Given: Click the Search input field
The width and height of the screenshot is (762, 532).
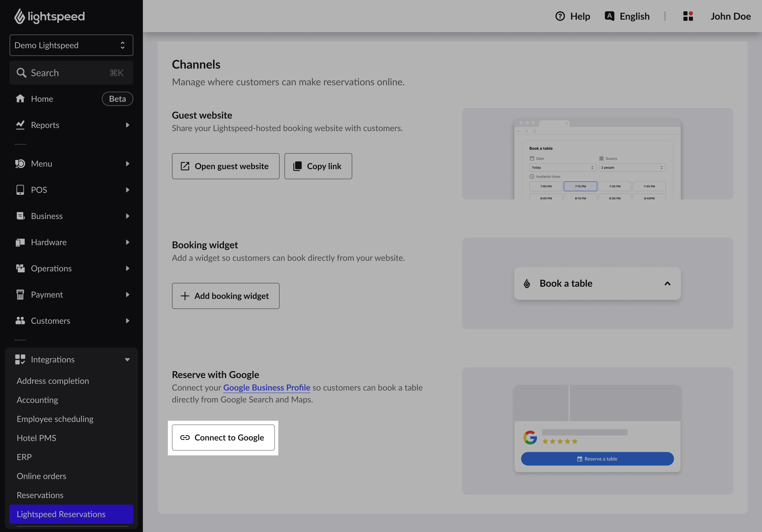Looking at the screenshot, I should pyautogui.click(x=71, y=73).
